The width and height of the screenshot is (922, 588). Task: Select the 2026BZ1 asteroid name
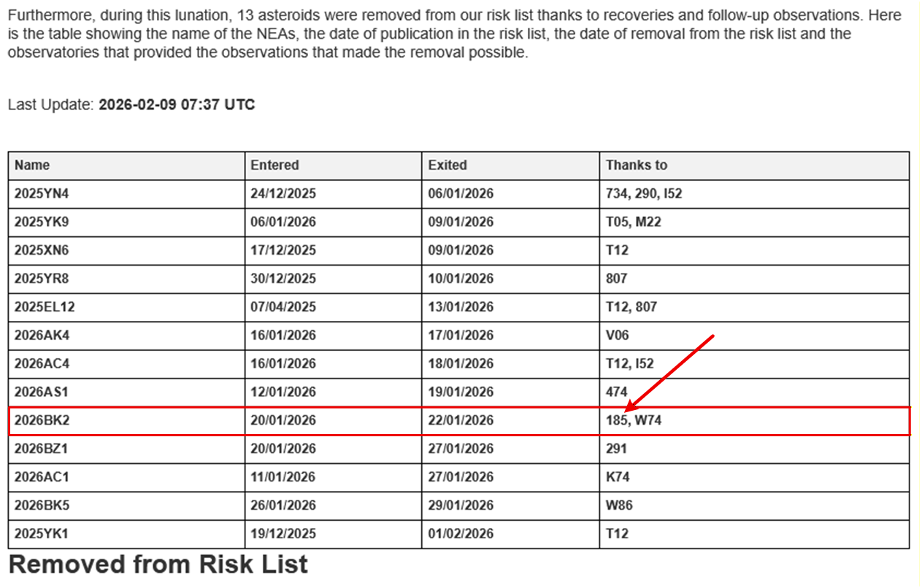(x=42, y=449)
